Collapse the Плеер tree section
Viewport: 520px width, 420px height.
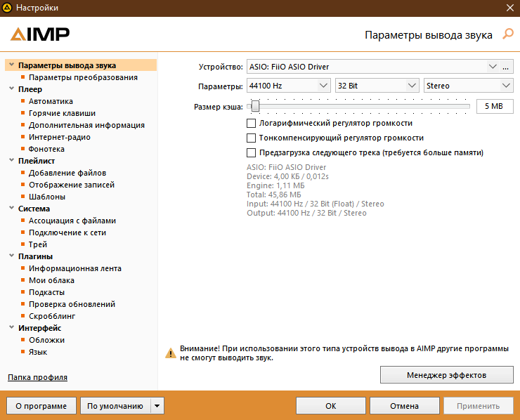[x=11, y=89]
